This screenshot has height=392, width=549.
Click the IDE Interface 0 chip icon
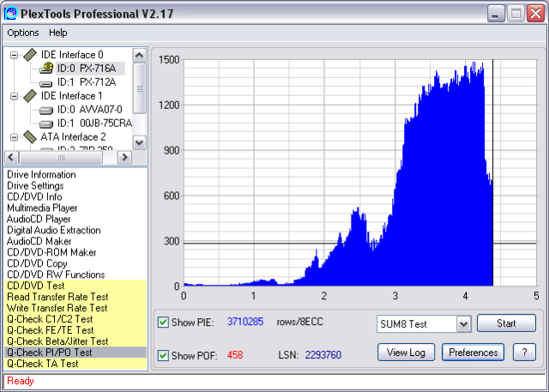30,55
